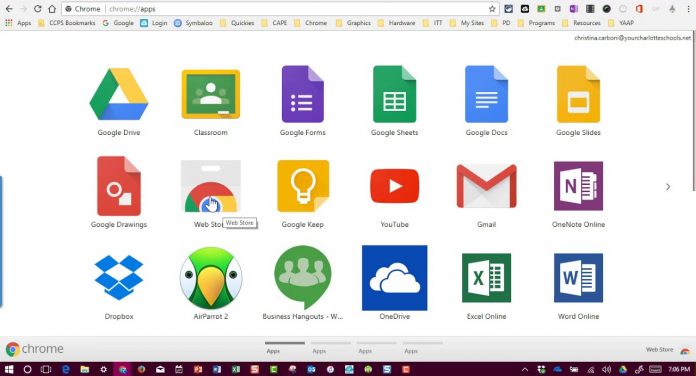The height and width of the screenshot is (376, 696).
Task: Open Word Online
Action: pyautogui.click(x=578, y=277)
